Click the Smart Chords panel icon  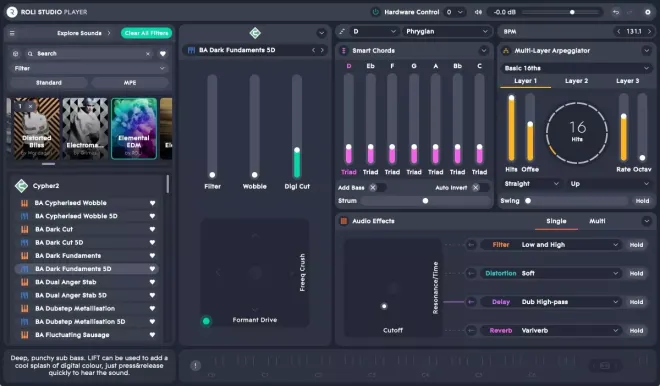pyautogui.click(x=343, y=51)
